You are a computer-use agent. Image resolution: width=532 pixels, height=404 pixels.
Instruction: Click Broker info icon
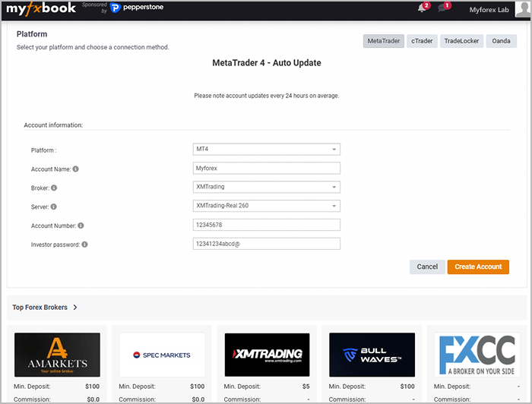click(x=54, y=188)
